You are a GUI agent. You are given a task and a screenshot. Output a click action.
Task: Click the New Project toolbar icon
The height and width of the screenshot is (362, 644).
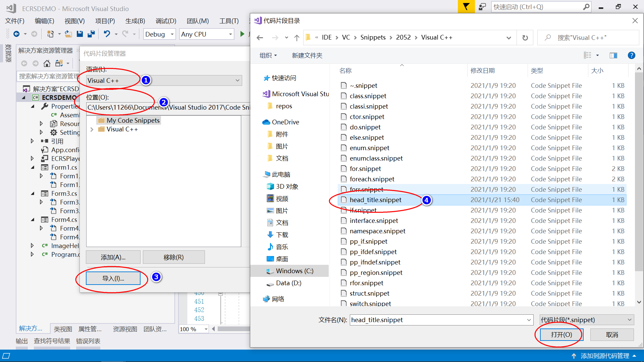pos(50,34)
